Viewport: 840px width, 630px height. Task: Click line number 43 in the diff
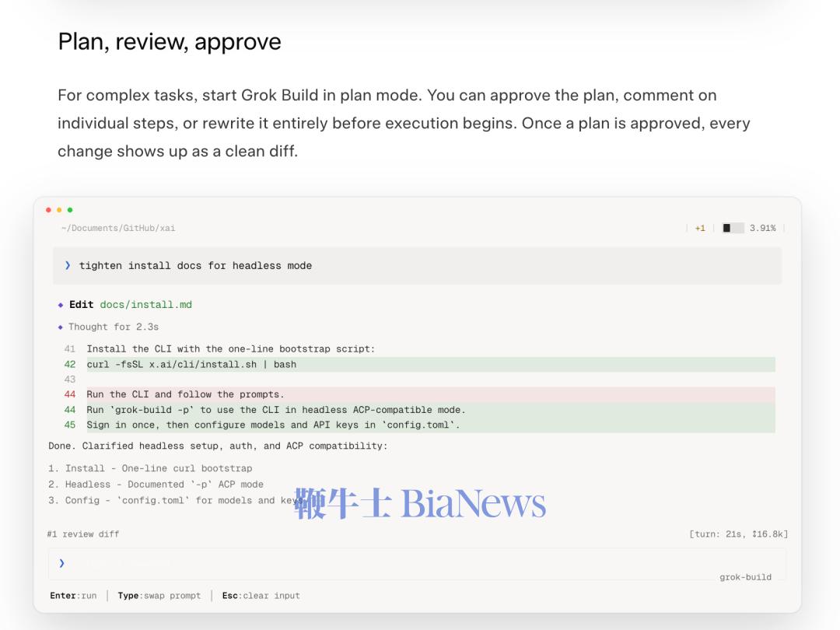pos(70,380)
